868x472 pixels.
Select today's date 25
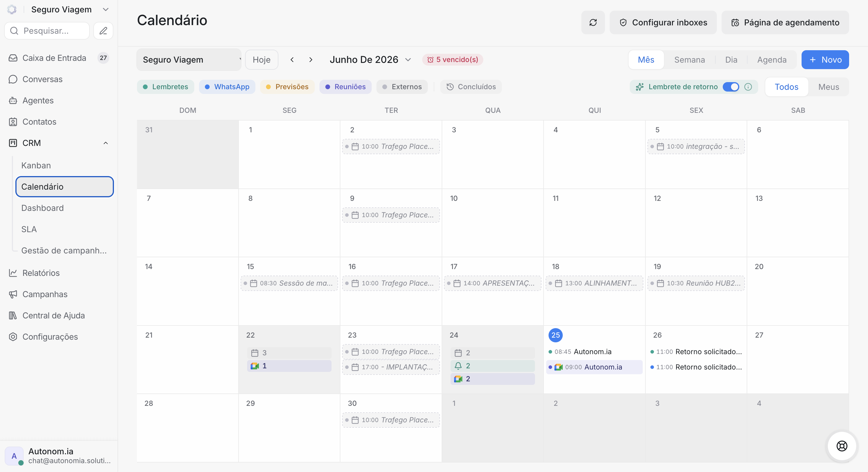[x=555, y=335]
